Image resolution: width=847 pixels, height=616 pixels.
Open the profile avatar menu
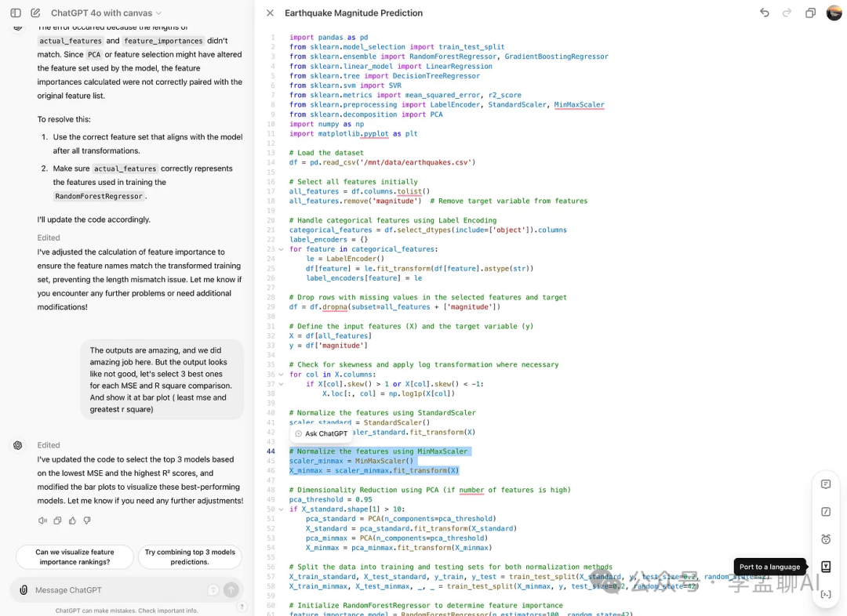pos(834,13)
